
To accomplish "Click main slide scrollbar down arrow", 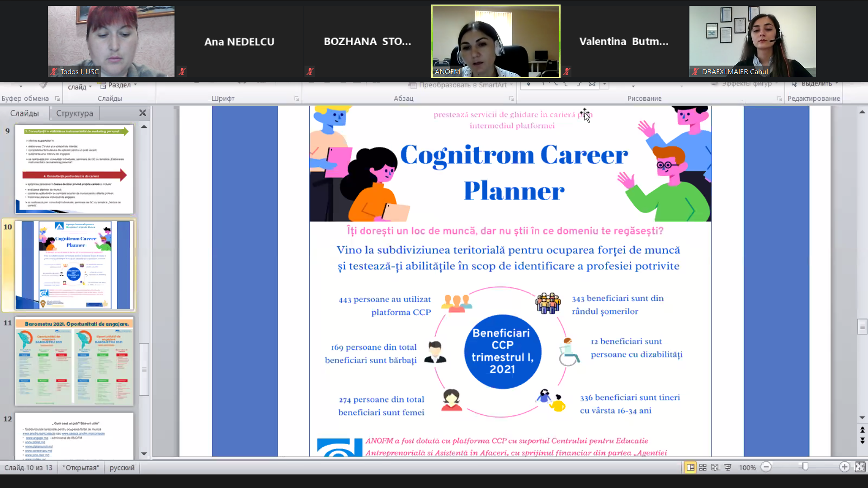I will coord(862,418).
